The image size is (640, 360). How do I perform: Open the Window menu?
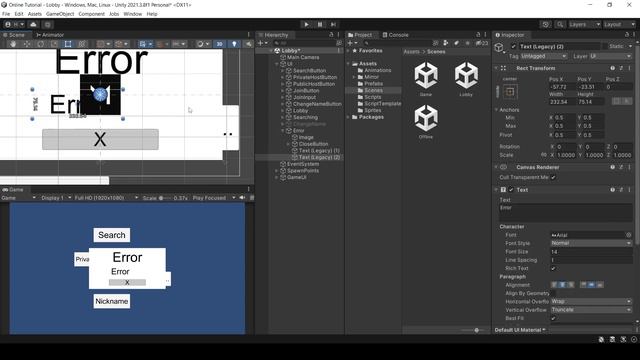click(133, 14)
